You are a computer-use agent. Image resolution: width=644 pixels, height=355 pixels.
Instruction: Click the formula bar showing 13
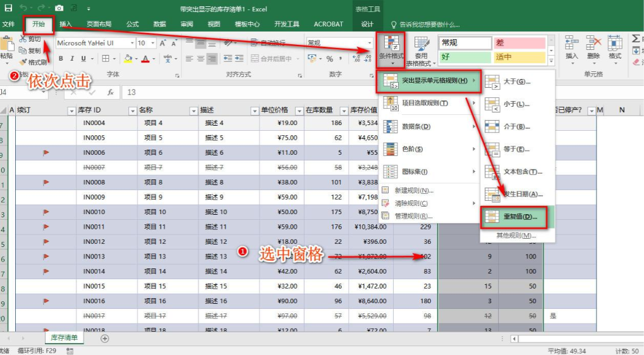click(382, 92)
